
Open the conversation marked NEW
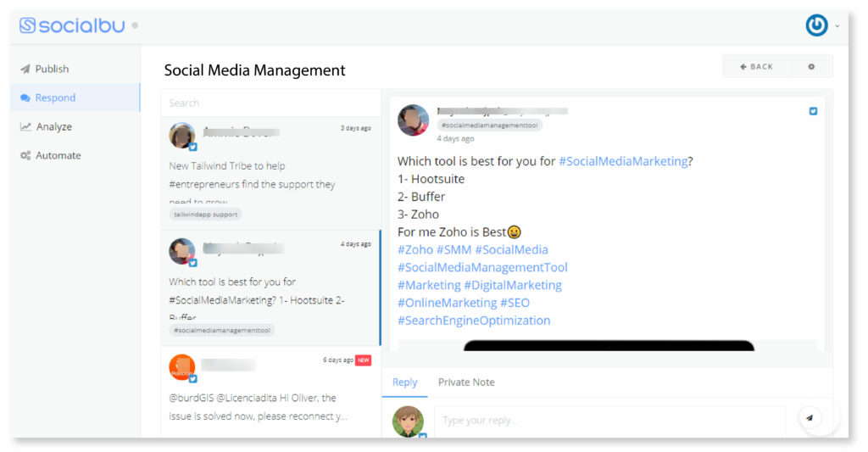pos(270,390)
